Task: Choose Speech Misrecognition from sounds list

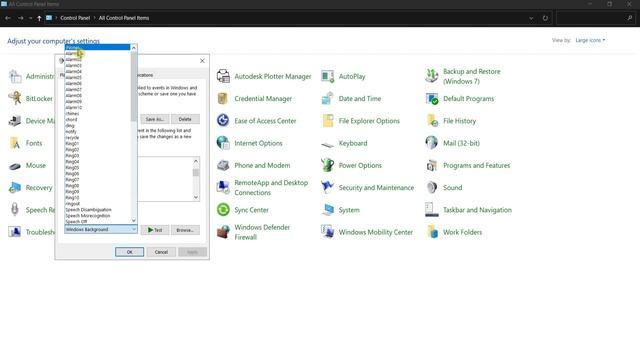Action: 98,216
